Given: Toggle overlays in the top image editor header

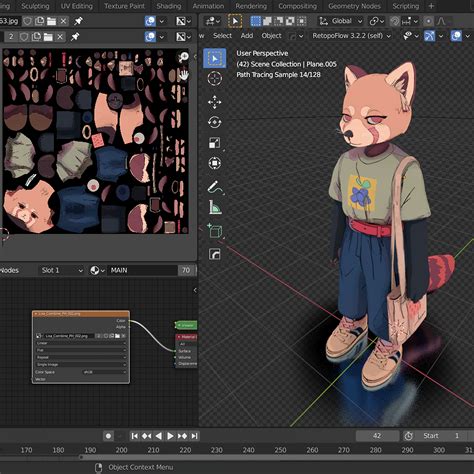Looking at the screenshot, I should coord(150,21).
